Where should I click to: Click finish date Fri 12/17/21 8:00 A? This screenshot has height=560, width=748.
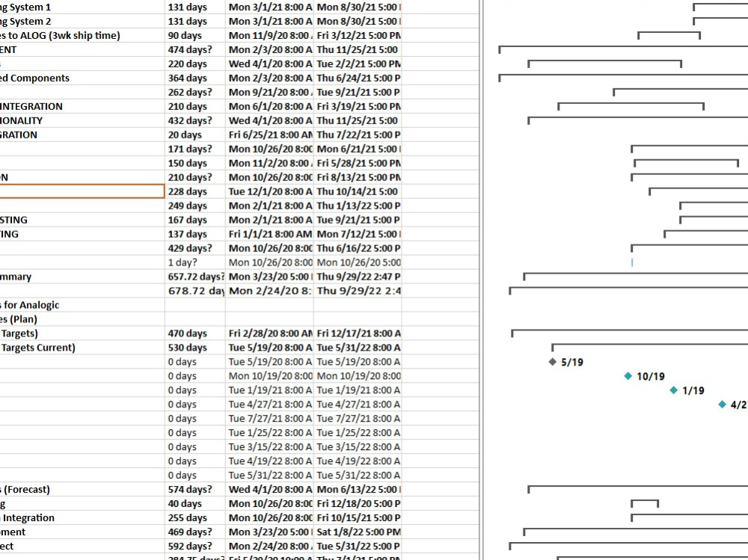click(359, 333)
